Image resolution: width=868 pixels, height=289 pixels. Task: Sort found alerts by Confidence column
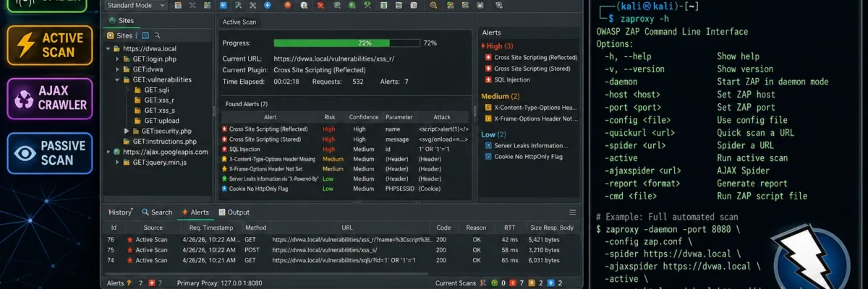click(x=364, y=117)
